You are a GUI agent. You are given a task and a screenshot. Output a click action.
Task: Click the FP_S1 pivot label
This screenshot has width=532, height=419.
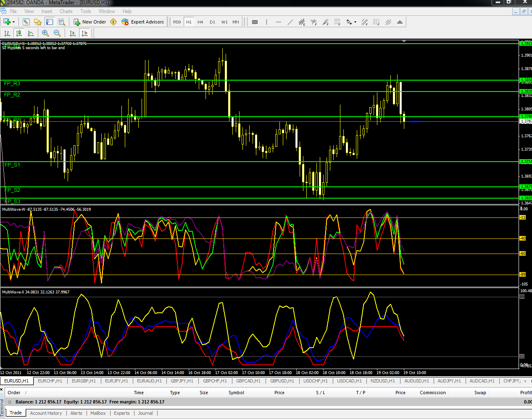point(12,165)
